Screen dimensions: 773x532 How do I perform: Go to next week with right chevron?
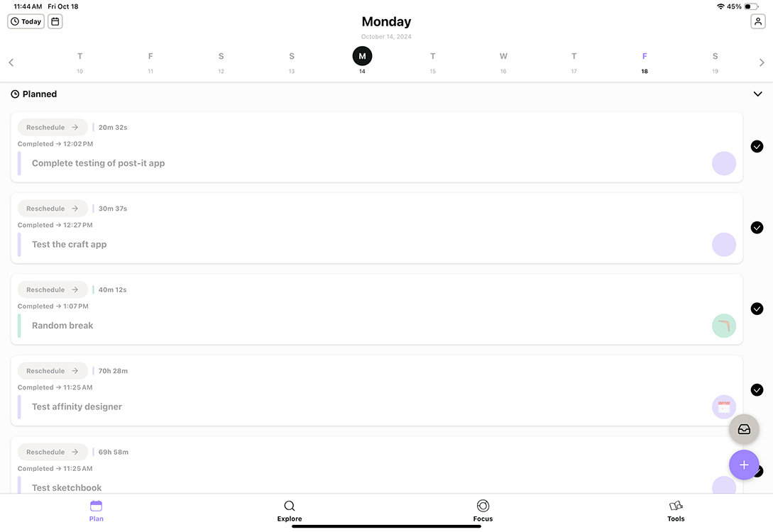(762, 62)
